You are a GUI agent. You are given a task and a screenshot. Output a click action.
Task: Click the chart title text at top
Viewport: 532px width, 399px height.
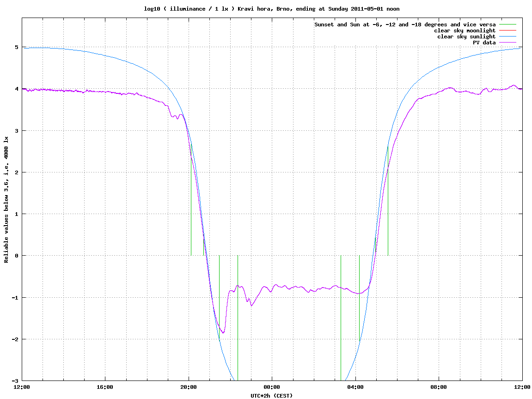271,9
